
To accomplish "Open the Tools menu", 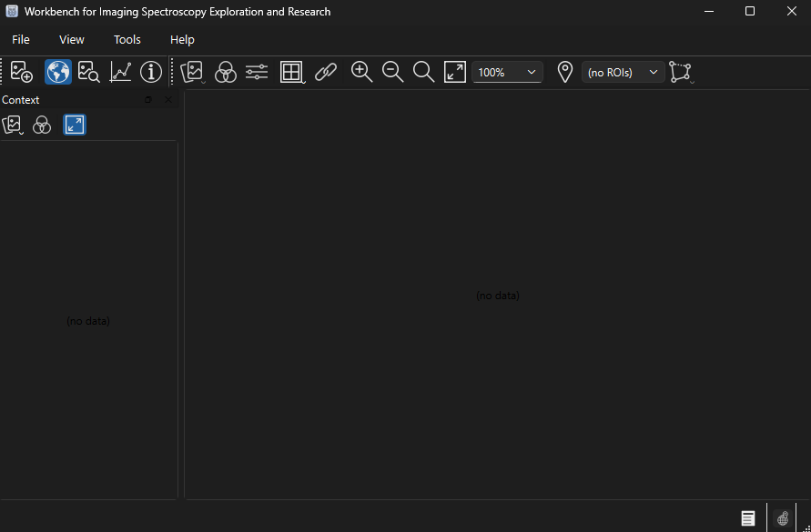I will pos(127,40).
